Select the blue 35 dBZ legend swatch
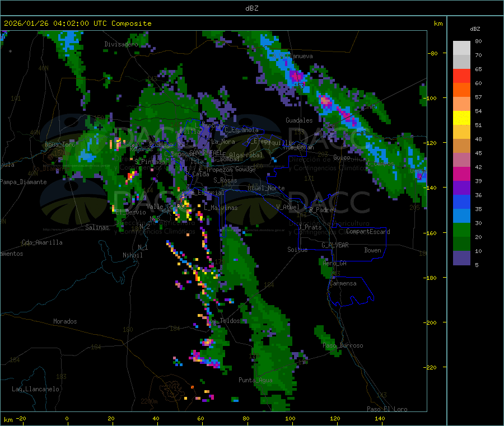 coord(461,202)
